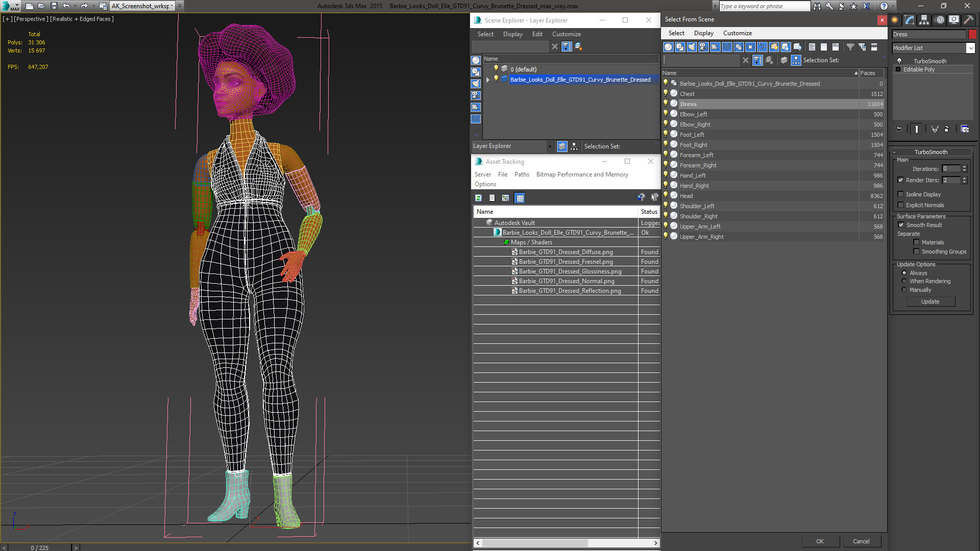
Task: Open the Utilities hammer tab
Action: pos(968,20)
